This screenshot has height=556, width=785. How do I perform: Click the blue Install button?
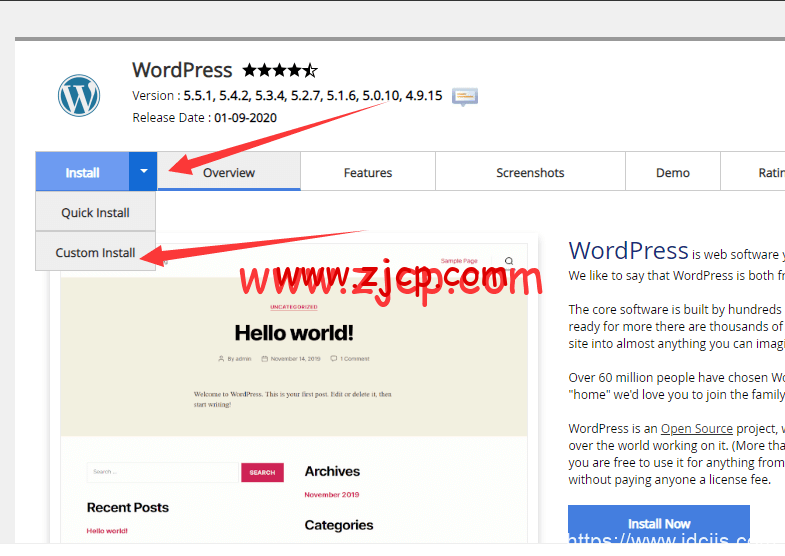coord(82,172)
